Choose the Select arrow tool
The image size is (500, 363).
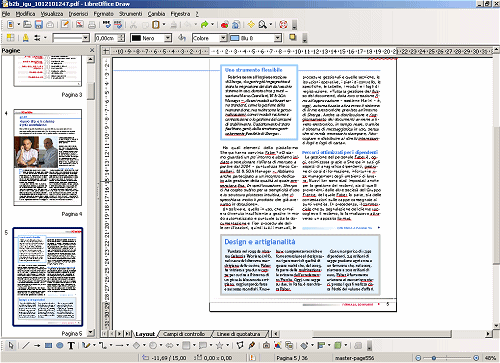11,345
